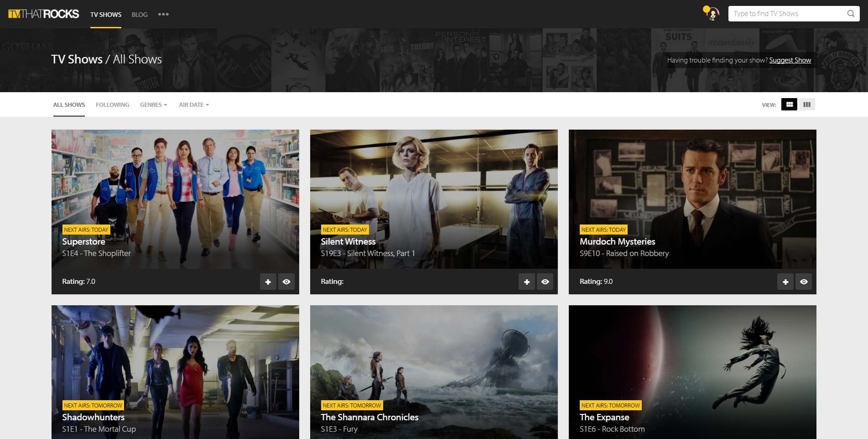868x439 pixels.
Task: Toggle watched eye for Silent Witness
Action: pyautogui.click(x=545, y=282)
